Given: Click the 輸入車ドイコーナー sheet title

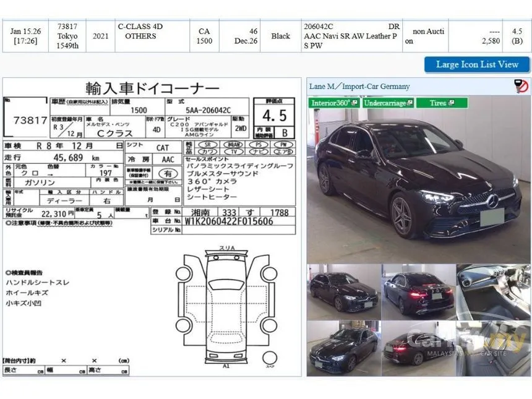Looking at the screenshot, I should coord(152,88).
